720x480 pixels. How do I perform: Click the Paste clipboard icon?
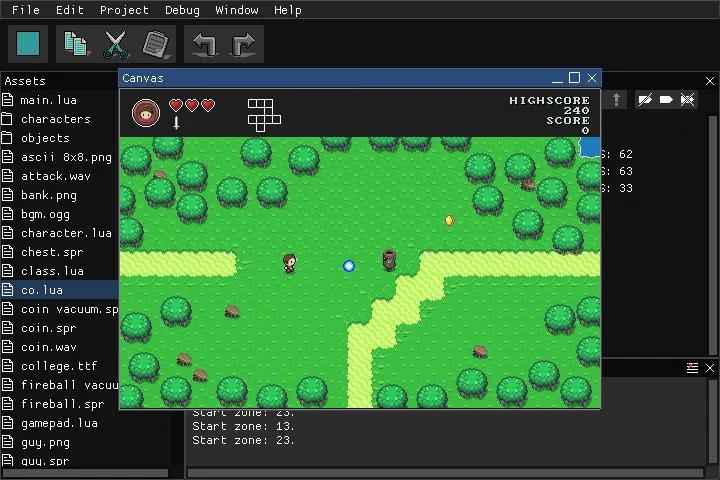click(x=155, y=44)
